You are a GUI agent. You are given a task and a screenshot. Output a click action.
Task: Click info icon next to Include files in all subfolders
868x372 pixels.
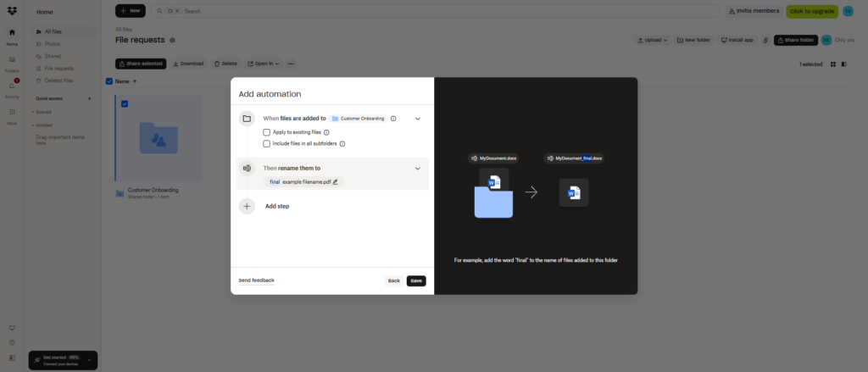pyautogui.click(x=342, y=144)
